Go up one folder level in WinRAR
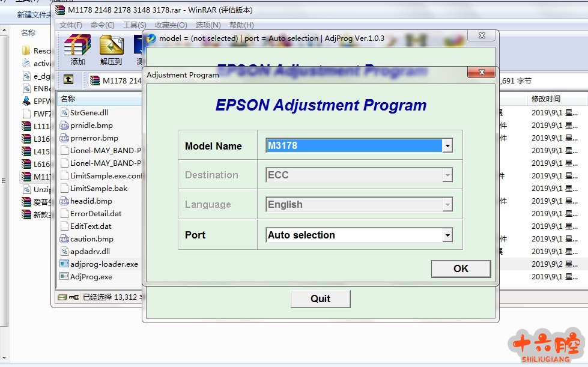588x367 pixels. [x=68, y=80]
